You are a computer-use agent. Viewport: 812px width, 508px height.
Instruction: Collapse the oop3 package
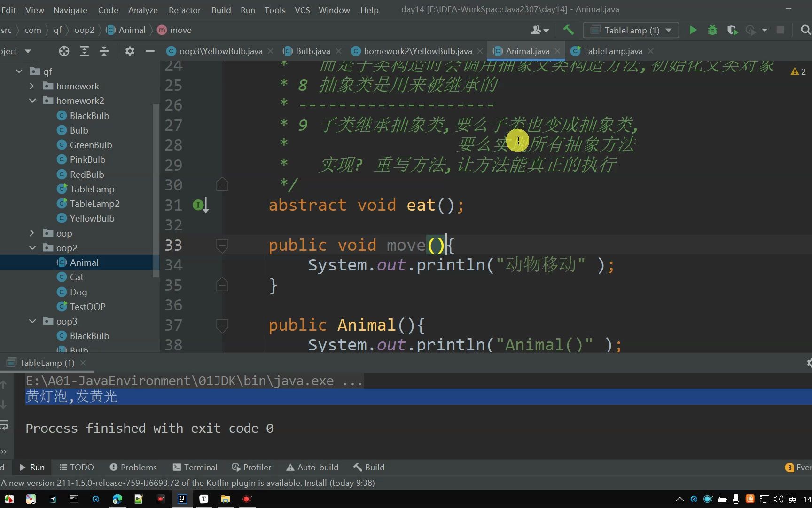tap(32, 321)
